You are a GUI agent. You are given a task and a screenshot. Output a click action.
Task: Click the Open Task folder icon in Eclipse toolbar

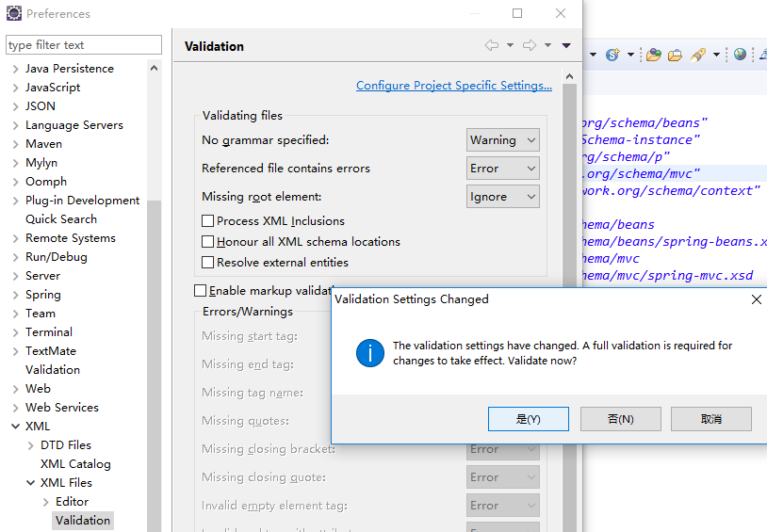click(675, 55)
